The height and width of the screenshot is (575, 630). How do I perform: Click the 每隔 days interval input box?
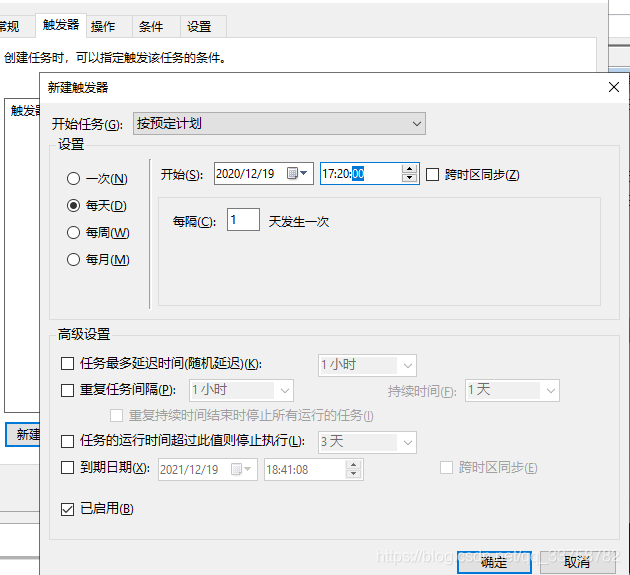(x=243, y=219)
